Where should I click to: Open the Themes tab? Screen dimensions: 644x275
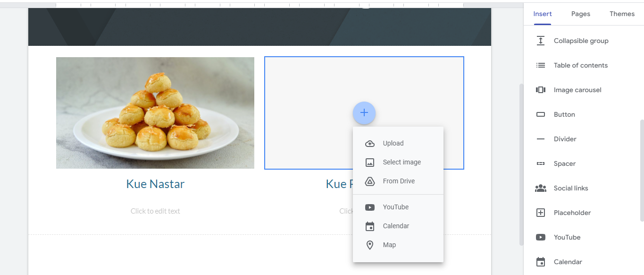[622, 14]
